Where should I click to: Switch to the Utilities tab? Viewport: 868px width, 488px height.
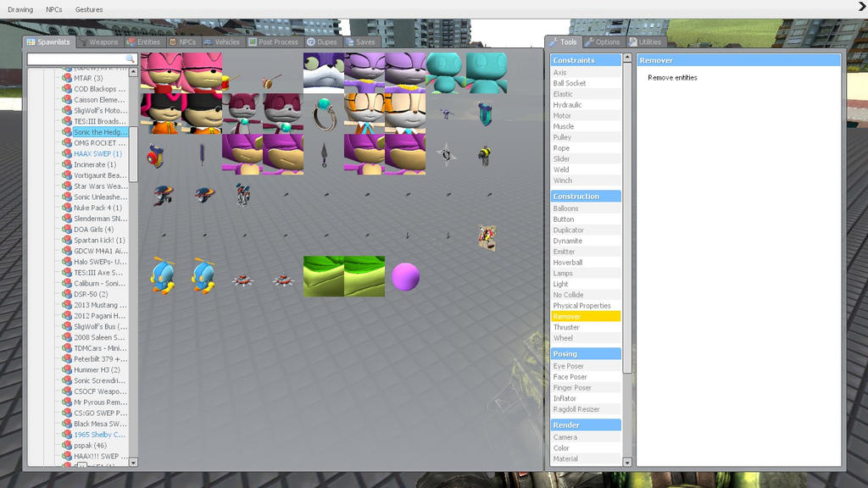coord(645,42)
